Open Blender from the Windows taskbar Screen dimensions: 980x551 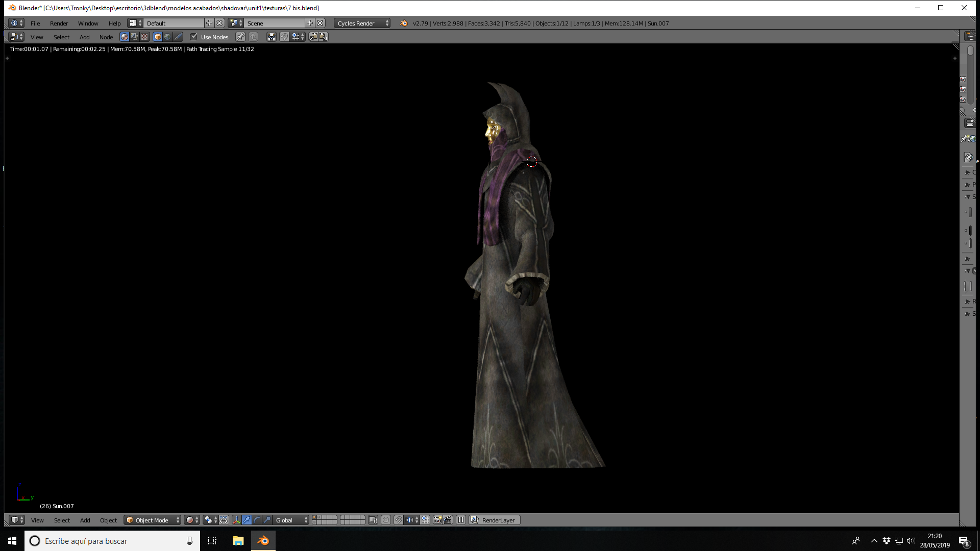tap(263, 541)
